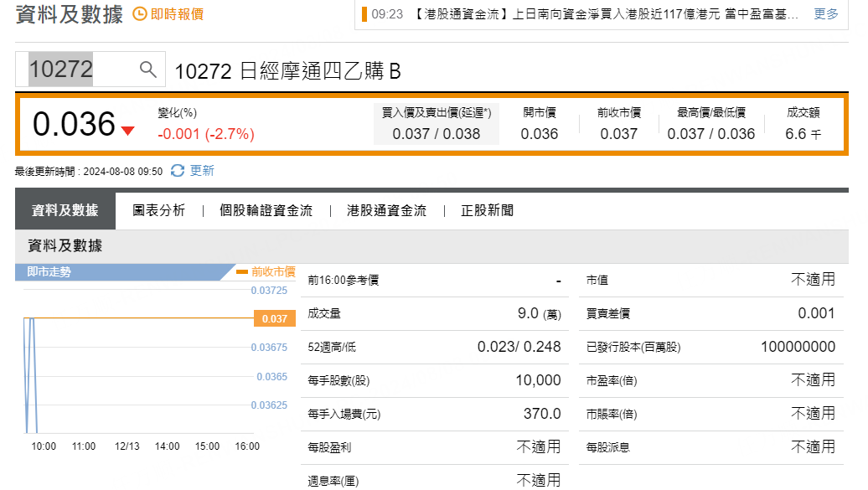Click the high/low value 0.037 / 0.036
Image resolution: width=868 pixels, height=490 pixels.
point(710,134)
